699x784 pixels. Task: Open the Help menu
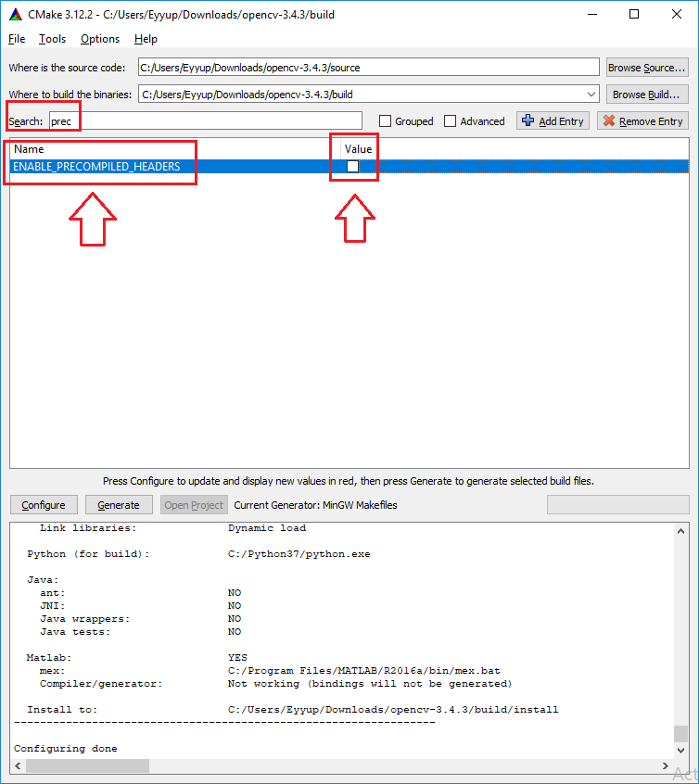click(146, 39)
